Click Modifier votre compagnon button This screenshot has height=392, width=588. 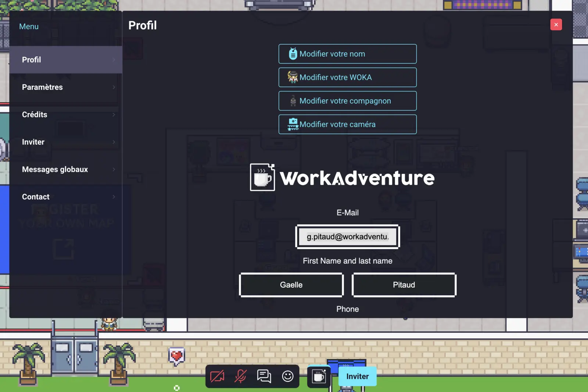348,101
